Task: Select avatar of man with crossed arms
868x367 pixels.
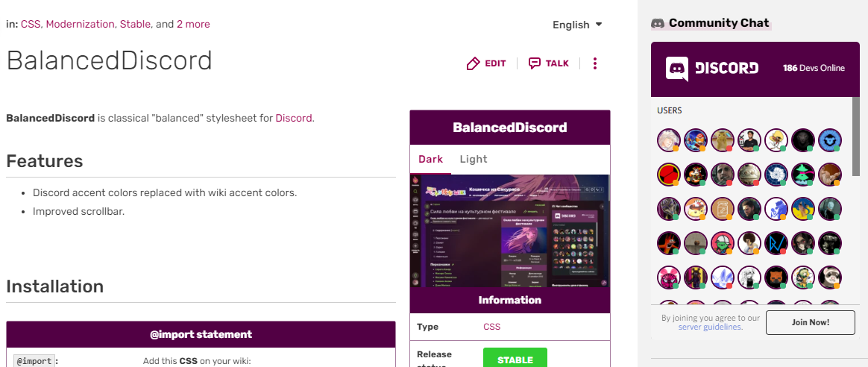Action: (749, 140)
